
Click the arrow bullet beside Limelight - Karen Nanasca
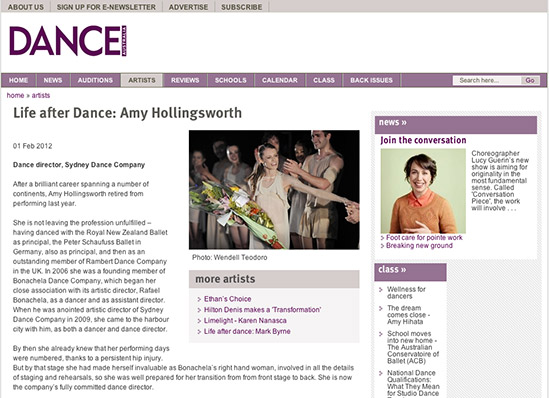click(199, 321)
